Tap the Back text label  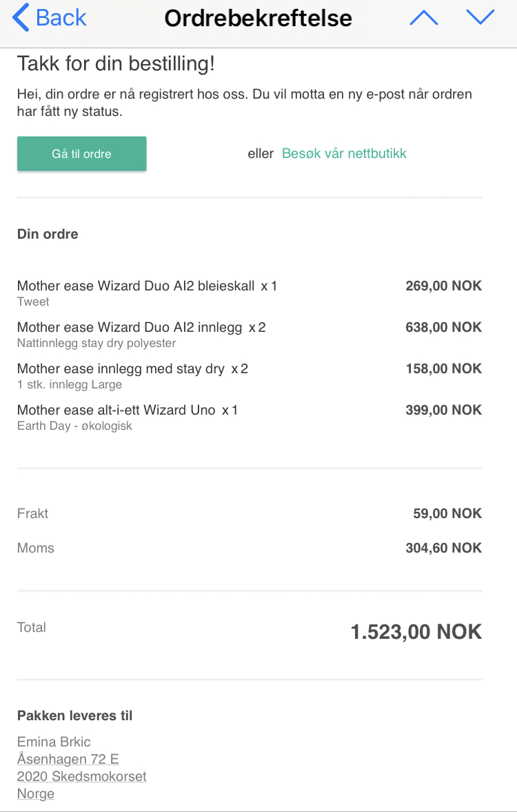point(61,18)
